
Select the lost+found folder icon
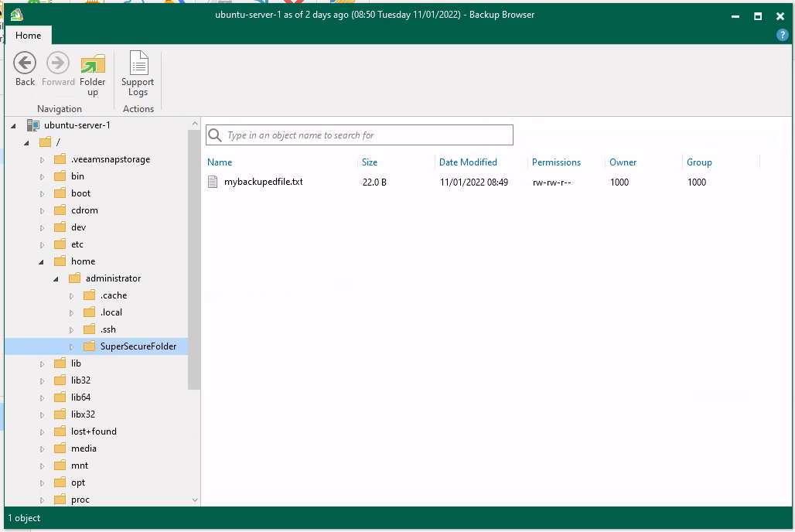(x=60, y=431)
